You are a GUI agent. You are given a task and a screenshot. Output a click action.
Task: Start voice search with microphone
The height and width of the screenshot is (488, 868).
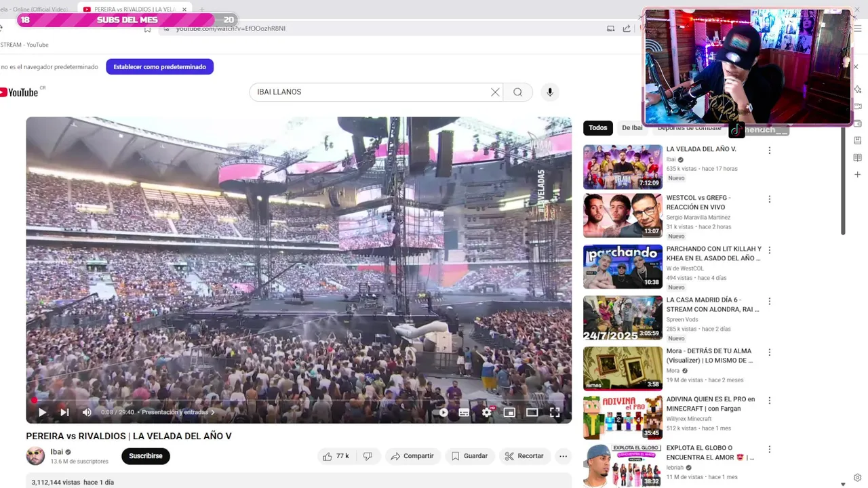[x=550, y=92]
